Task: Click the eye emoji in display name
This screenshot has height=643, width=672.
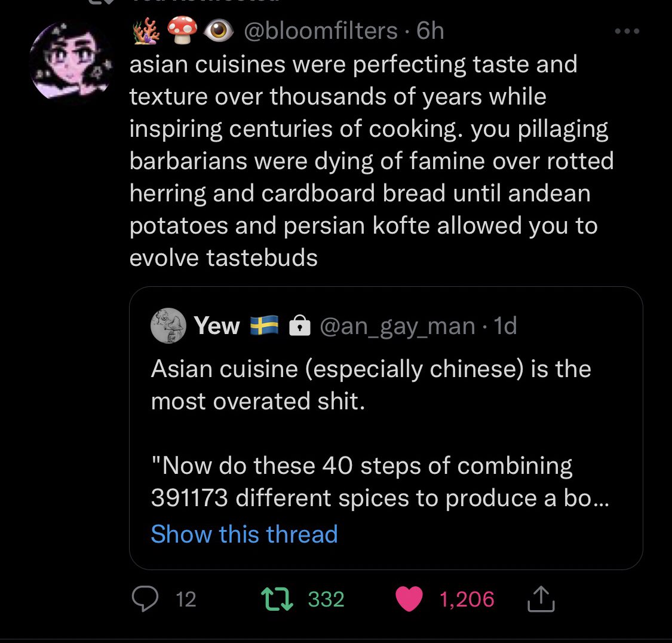Action: (x=218, y=30)
